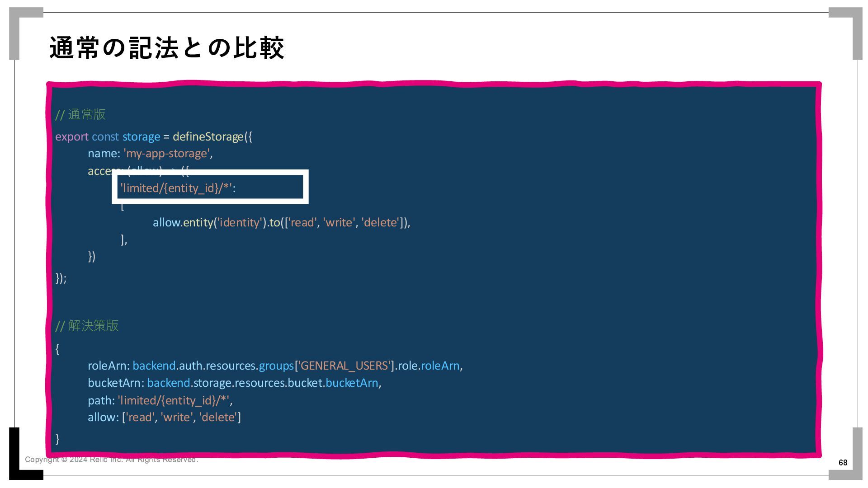Click the slide title 通常の記法との比較
The image size is (868, 488).
pos(166,48)
